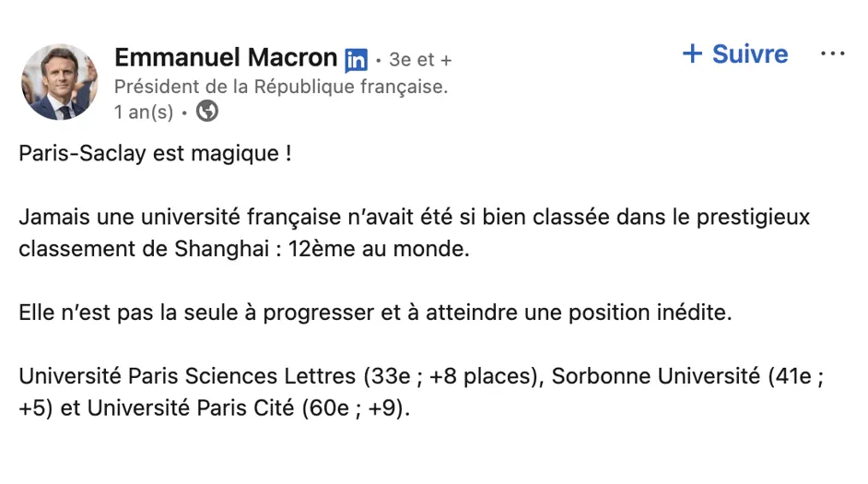This screenshot has height=484, width=868.
Task: Click the Emmanuel Macron author name
Action: (226, 57)
